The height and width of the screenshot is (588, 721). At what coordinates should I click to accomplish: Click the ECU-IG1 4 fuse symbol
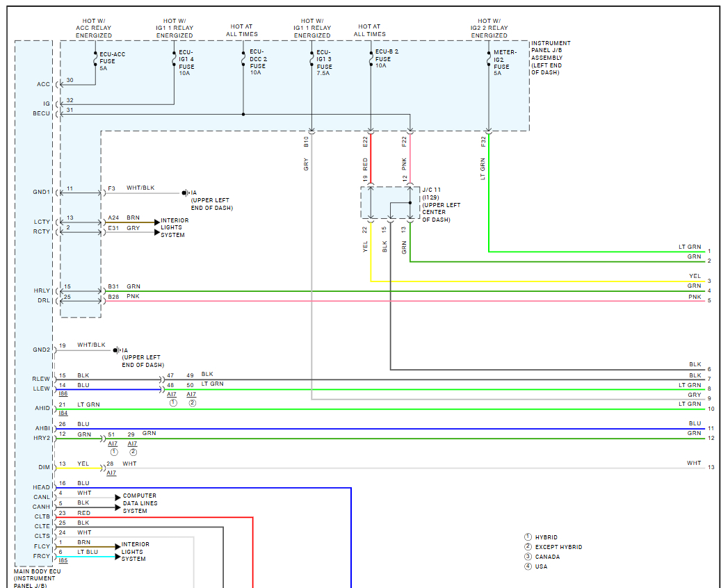(x=175, y=60)
